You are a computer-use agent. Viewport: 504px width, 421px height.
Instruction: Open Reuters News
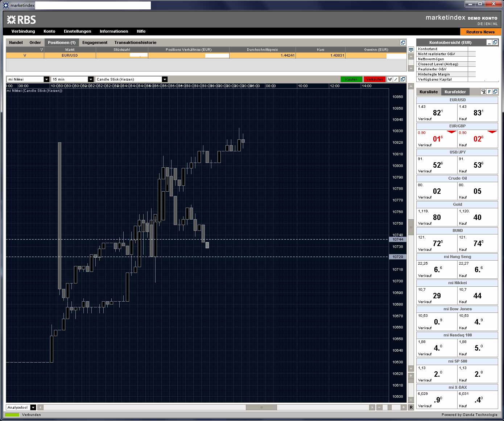pos(480,32)
